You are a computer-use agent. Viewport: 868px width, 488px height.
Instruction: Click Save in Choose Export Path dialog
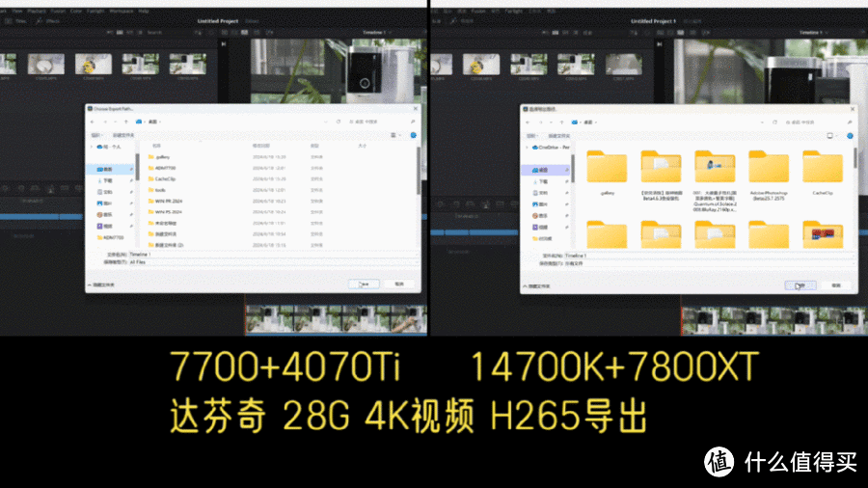[x=364, y=284]
